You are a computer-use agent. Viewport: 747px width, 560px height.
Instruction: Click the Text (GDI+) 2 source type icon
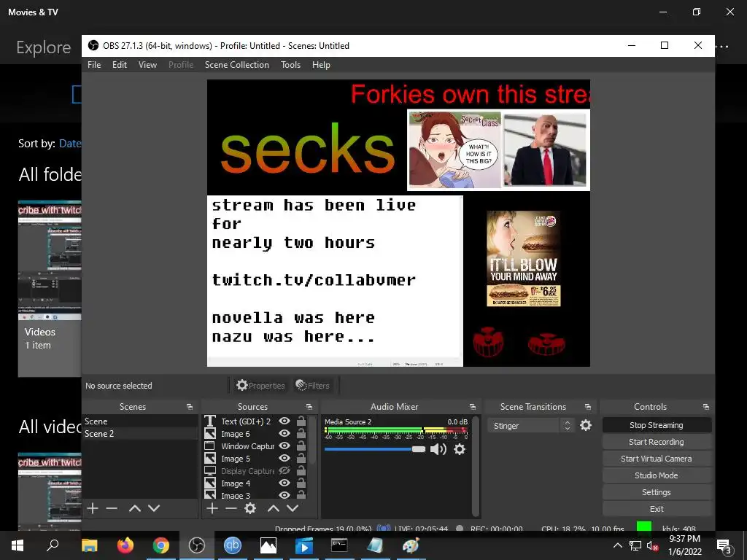click(210, 421)
